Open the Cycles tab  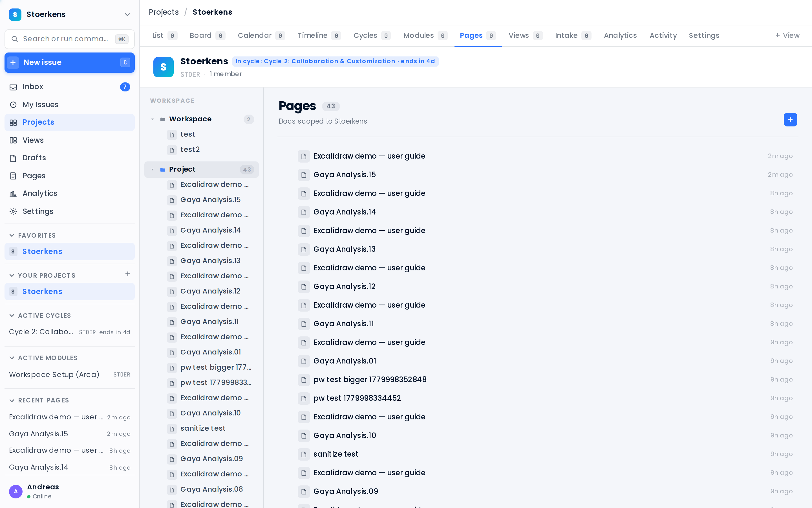[372, 36]
